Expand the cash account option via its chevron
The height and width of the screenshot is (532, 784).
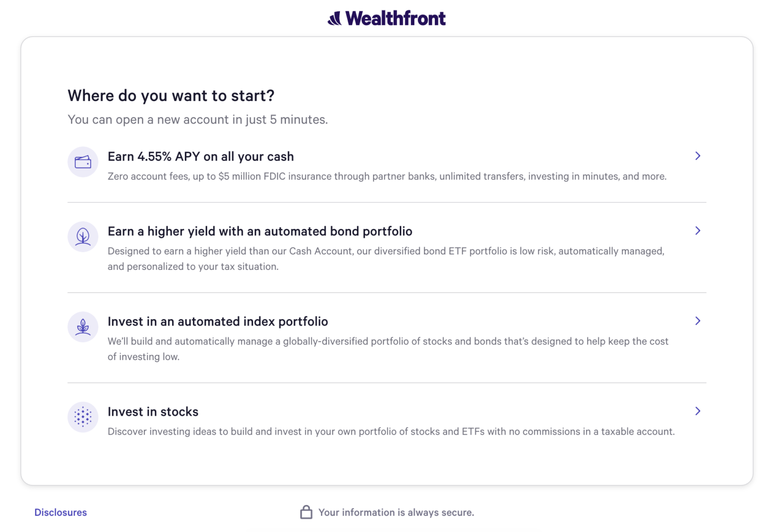point(698,156)
